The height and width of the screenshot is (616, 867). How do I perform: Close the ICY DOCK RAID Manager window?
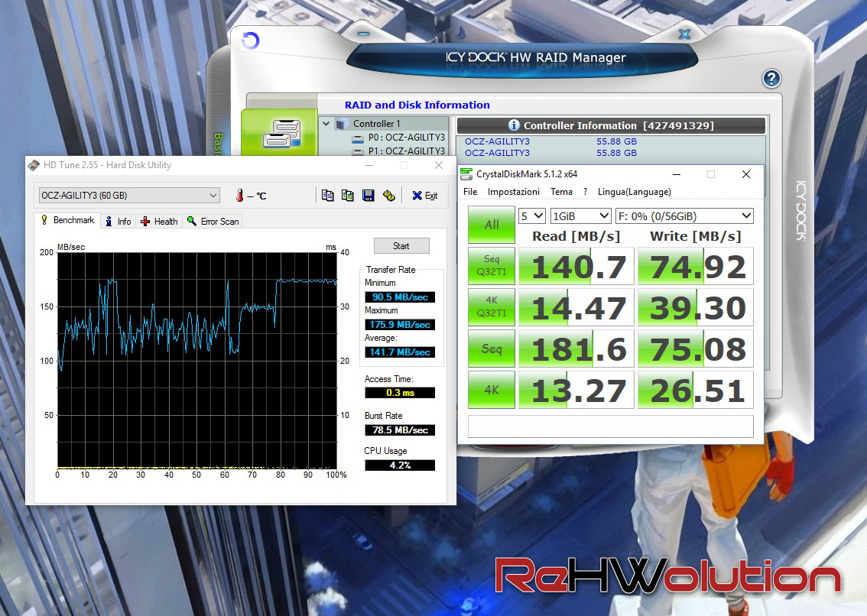tap(684, 34)
